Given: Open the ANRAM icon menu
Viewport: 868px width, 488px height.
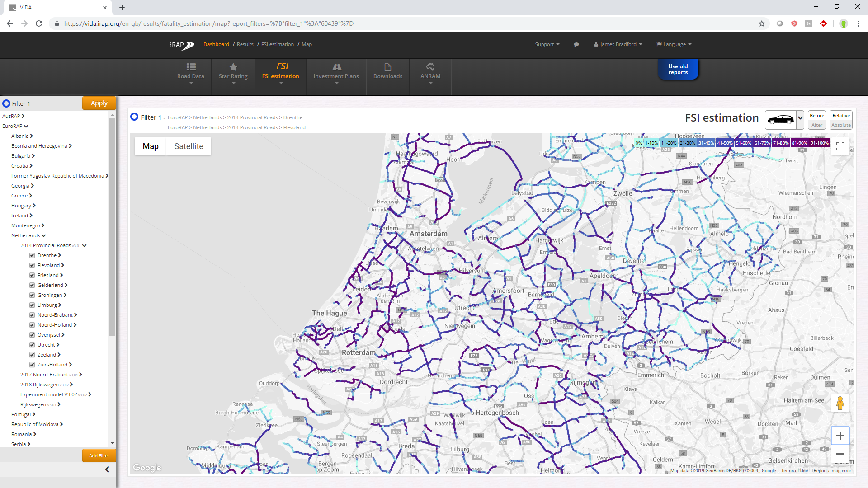Looking at the screenshot, I should tap(430, 67).
